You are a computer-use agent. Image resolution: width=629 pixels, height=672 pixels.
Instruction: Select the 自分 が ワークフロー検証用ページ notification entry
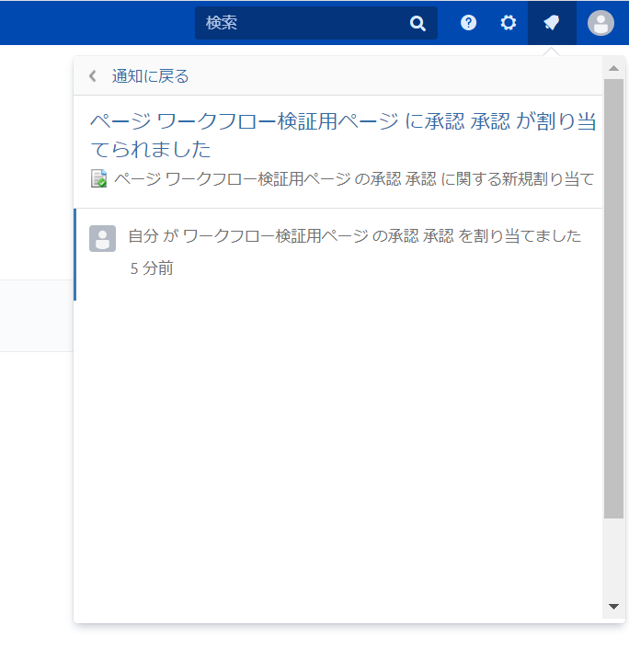(338, 254)
